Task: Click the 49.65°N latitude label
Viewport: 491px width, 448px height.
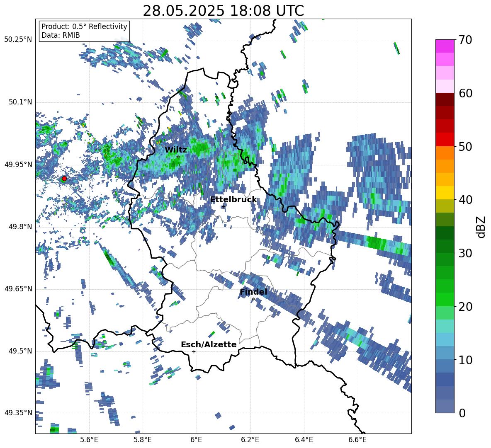Action: 18,288
